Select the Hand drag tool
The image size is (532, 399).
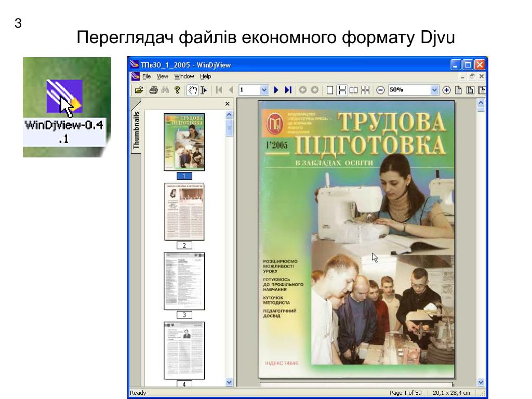[x=192, y=90]
